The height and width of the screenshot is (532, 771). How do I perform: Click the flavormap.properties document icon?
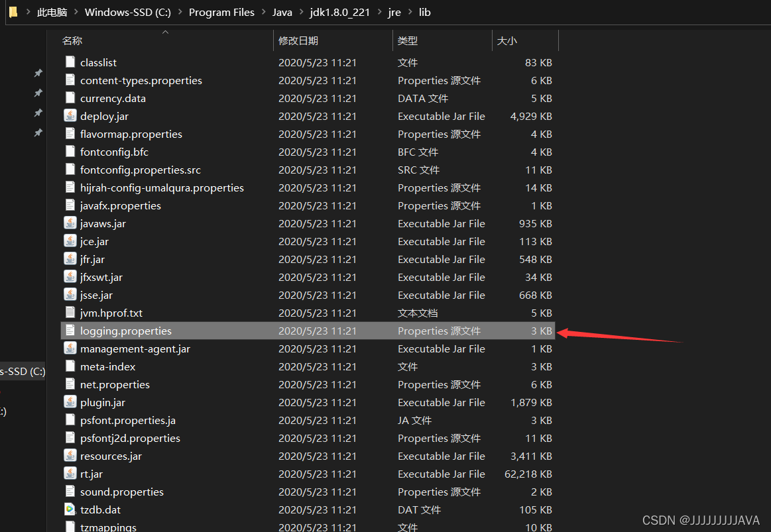70,134
